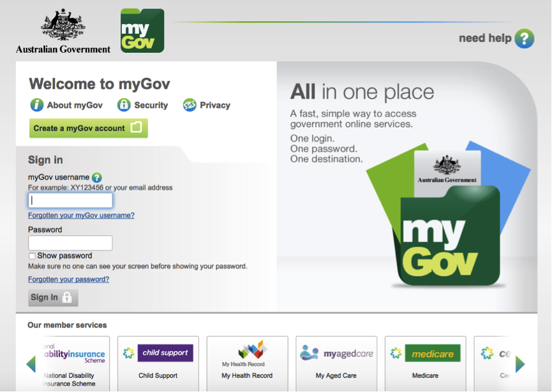Click the Sign In button
Viewport: 552px width, 392px height.
(53, 298)
